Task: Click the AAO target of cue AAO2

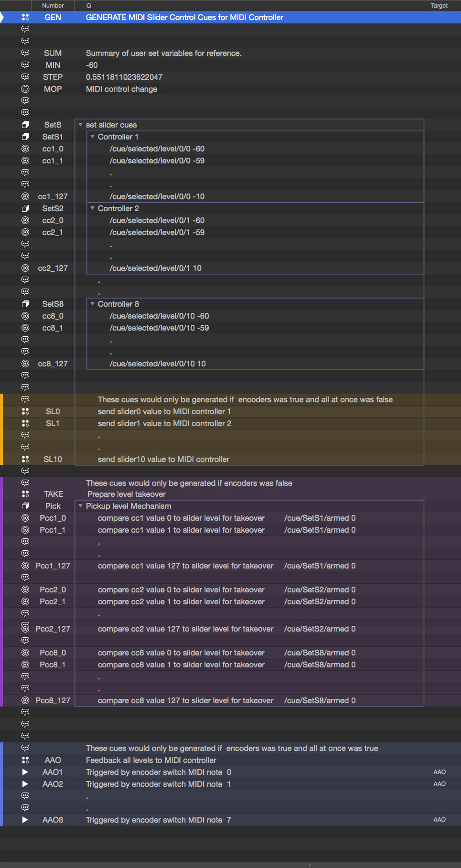Action: 440,784
